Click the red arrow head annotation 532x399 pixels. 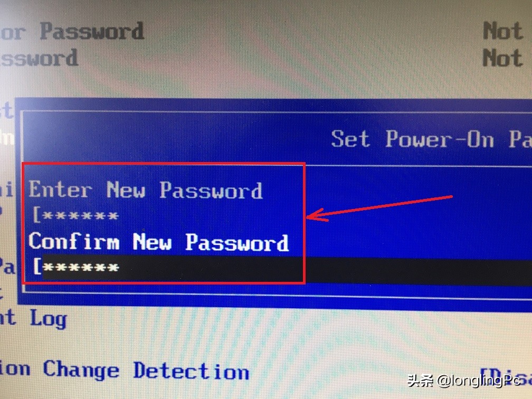point(317,216)
